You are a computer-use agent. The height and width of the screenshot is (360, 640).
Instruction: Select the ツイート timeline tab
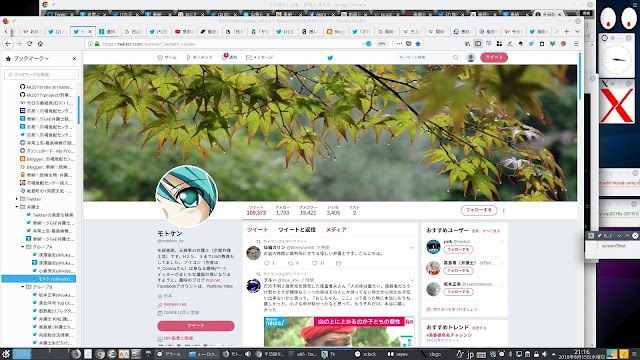click(x=257, y=230)
